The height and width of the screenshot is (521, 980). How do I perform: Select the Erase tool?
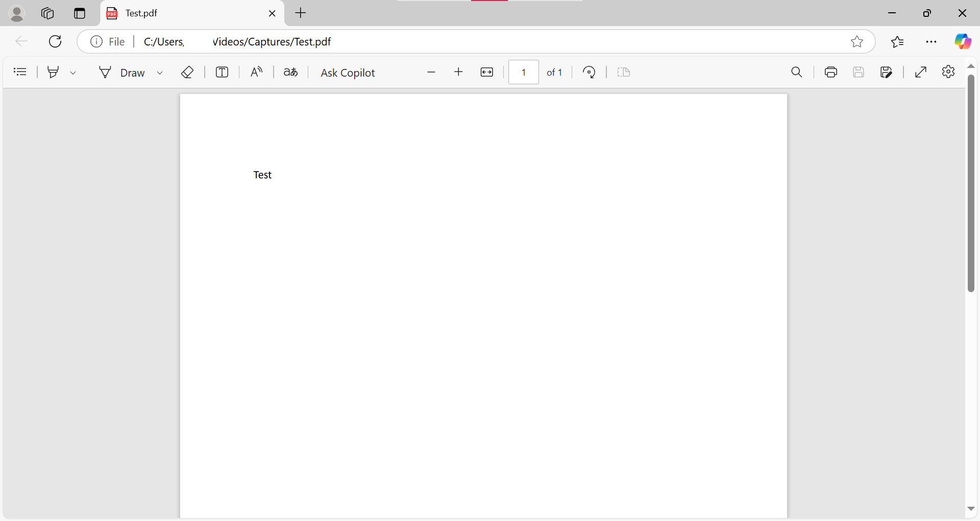[187, 72]
